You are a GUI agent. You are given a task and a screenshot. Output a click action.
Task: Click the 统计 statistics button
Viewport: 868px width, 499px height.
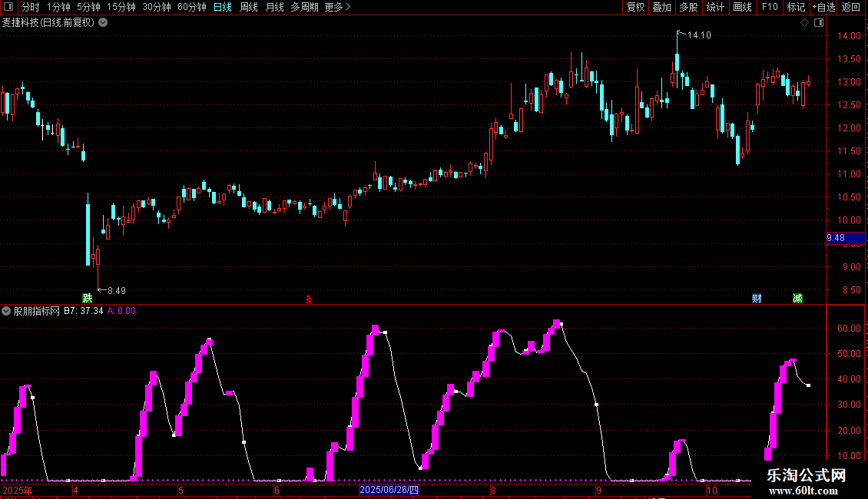pos(715,7)
